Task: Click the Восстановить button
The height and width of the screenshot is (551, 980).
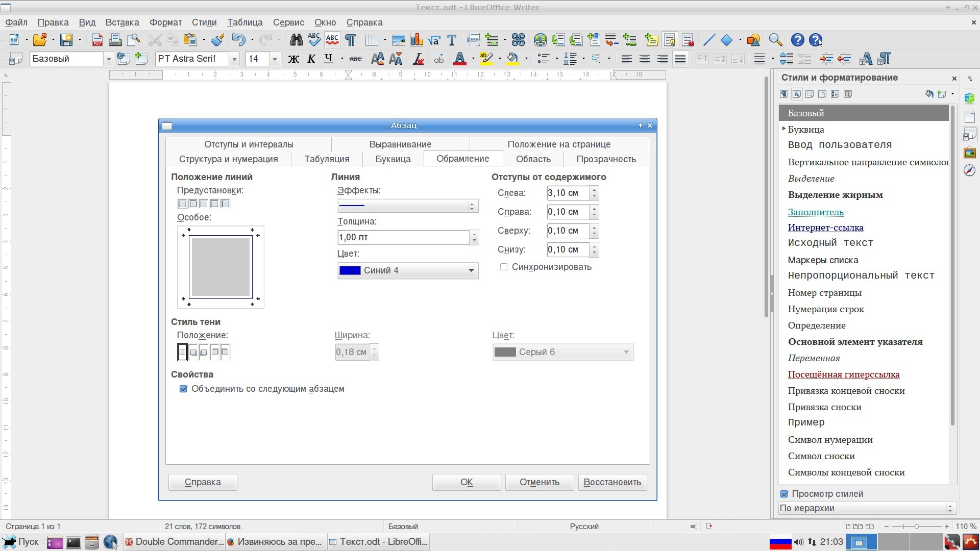Action: point(612,482)
